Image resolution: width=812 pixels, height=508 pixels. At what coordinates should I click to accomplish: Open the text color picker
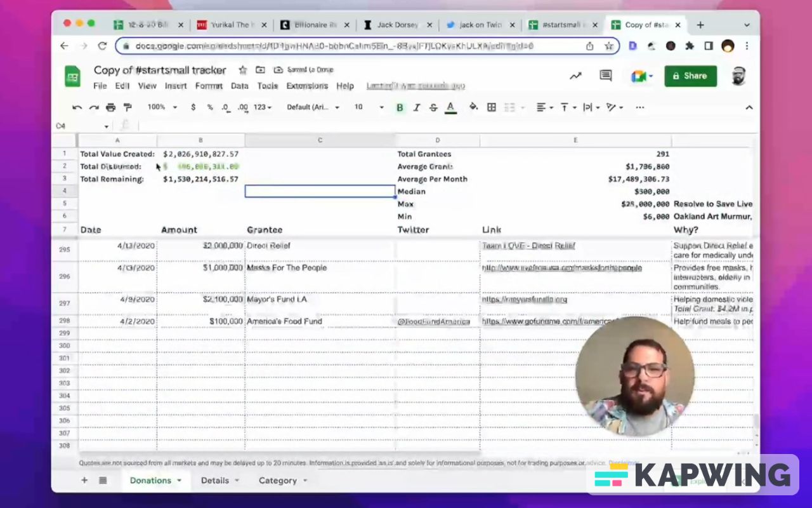450,107
